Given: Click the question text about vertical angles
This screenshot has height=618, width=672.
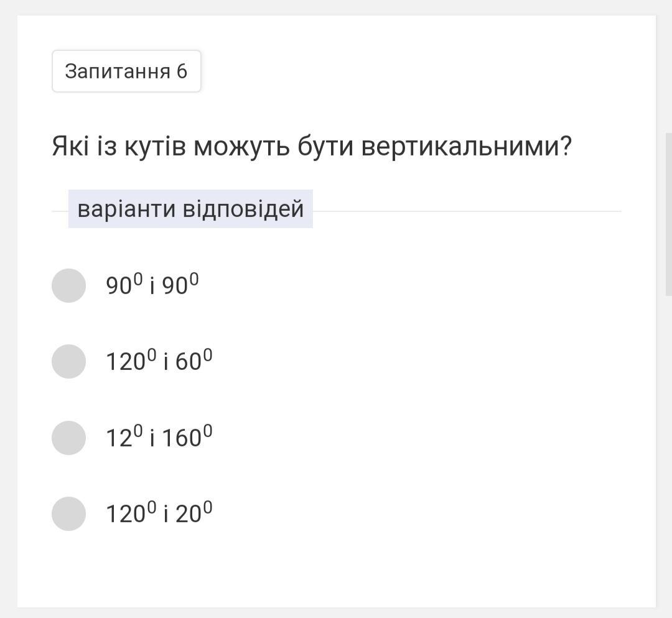Looking at the screenshot, I should pos(311,147).
